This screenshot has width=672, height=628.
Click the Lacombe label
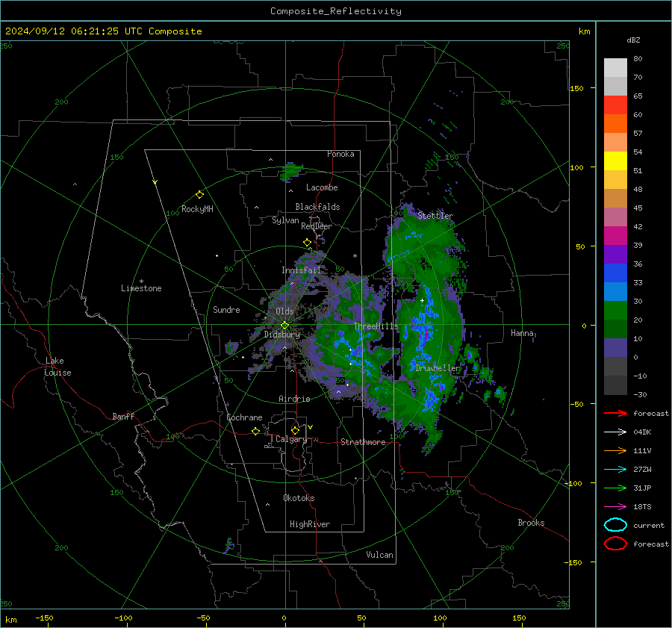click(x=322, y=187)
